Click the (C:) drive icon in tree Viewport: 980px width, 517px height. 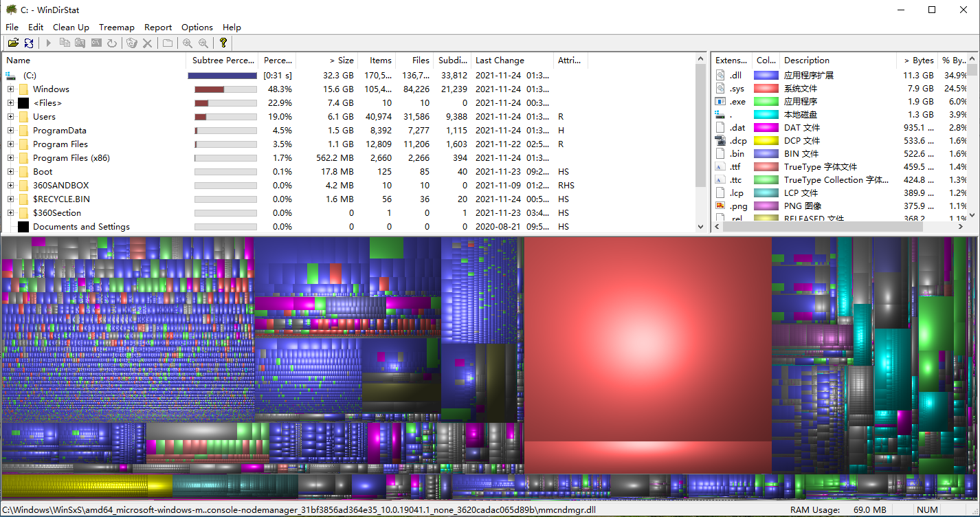pos(10,75)
